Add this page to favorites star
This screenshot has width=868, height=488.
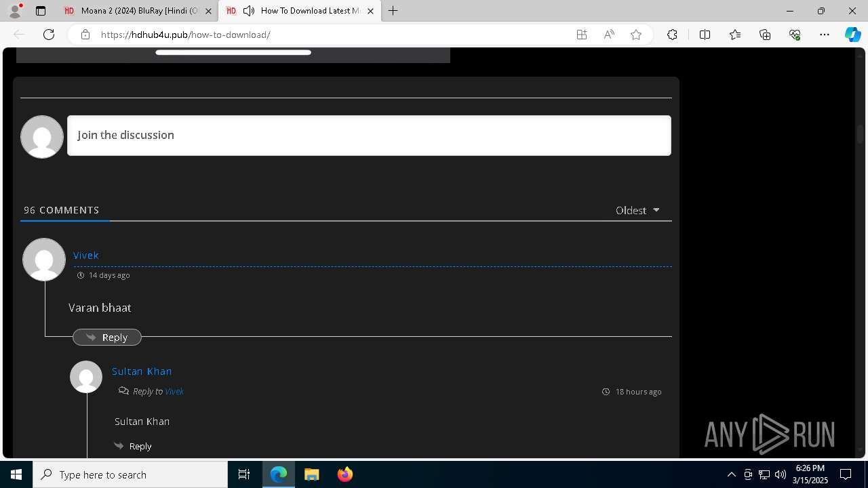coord(636,35)
